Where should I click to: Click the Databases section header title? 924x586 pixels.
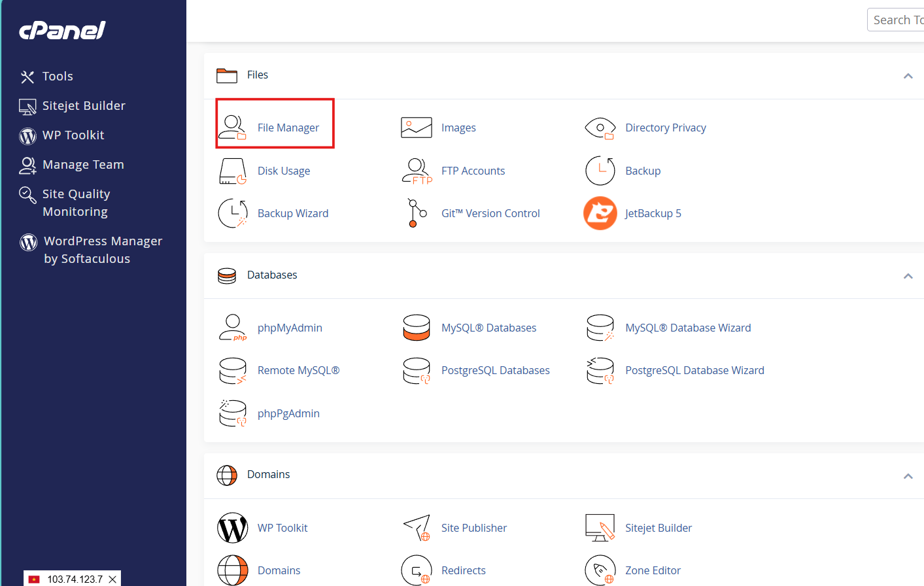pyautogui.click(x=272, y=275)
